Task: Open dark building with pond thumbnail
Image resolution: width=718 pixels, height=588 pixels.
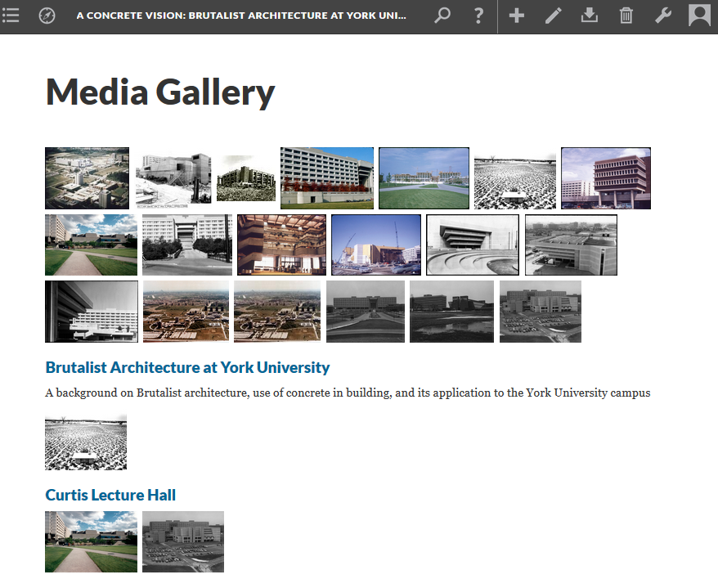Action: click(x=452, y=312)
